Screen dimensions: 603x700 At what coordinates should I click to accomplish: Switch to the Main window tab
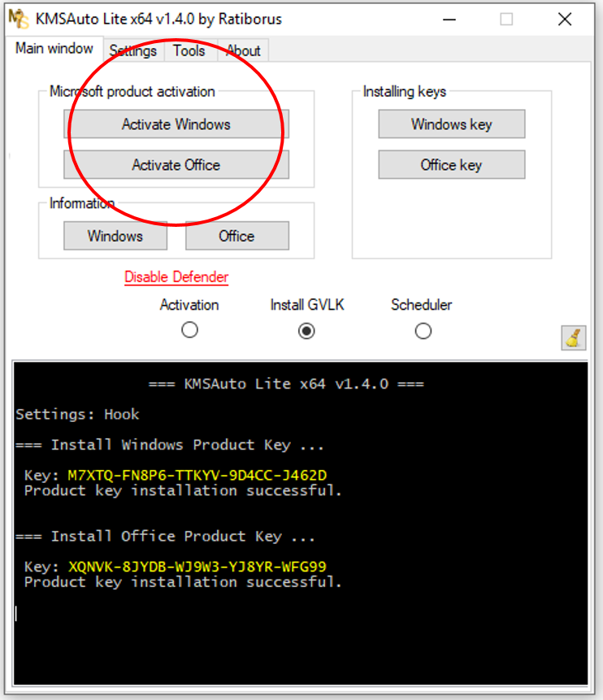(54, 48)
